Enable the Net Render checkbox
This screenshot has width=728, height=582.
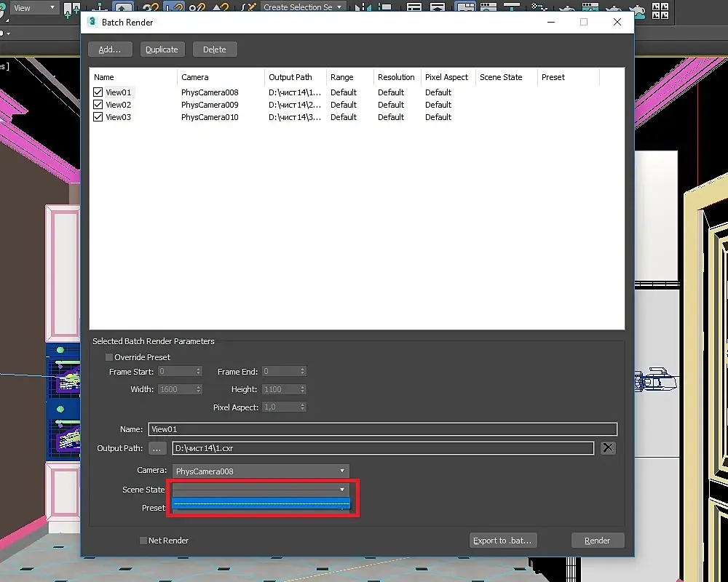[x=143, y=541]
